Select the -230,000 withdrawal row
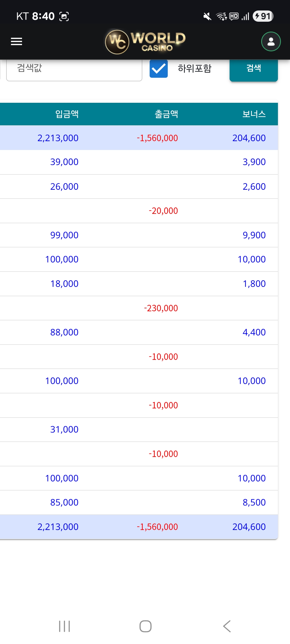Viewport: 290px width, 644px height. (x=139, y=308)
